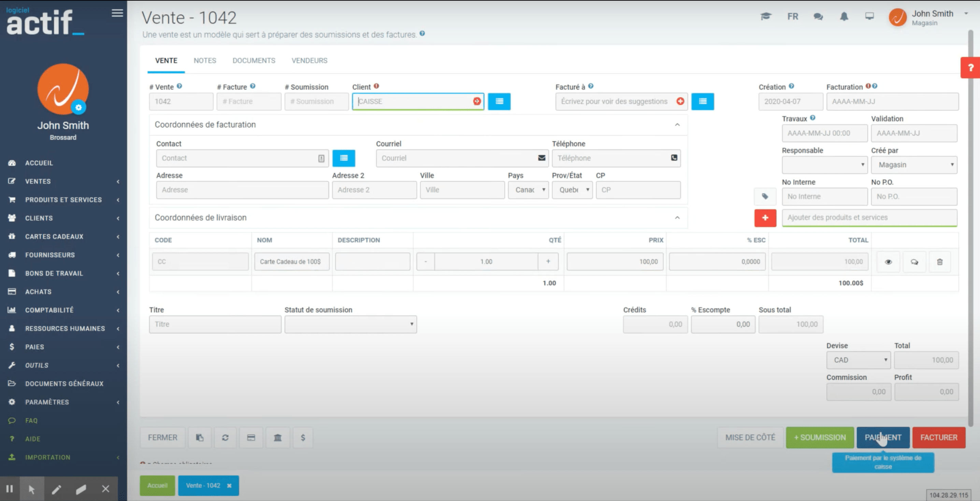Screen dimensions: 980x501
Task: Click the quantity plus stepper button
Action: click(548, 261)
